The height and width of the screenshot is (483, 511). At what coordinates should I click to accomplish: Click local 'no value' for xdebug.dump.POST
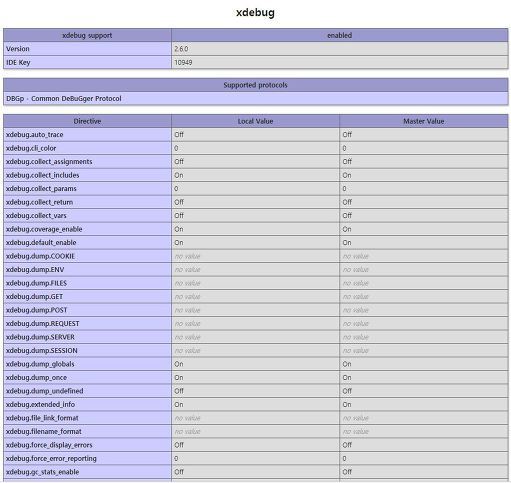click(187, 310)
